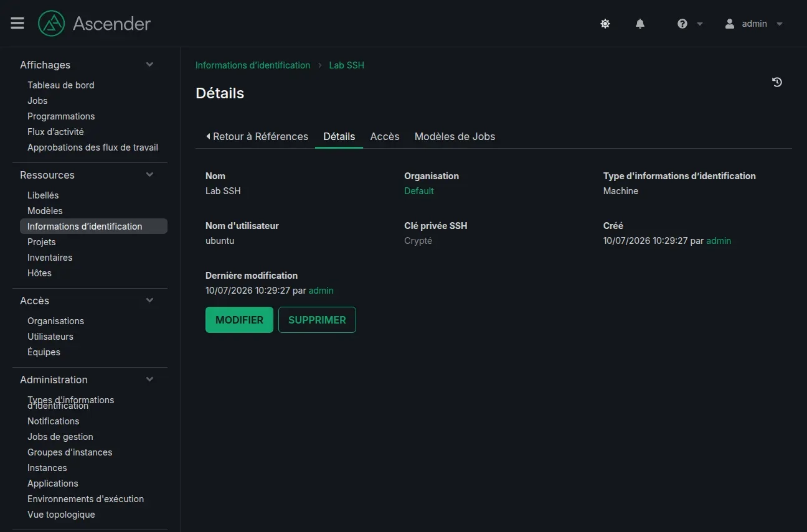
Task: Open Types d'informations d'identification
Action: point(70,403)
